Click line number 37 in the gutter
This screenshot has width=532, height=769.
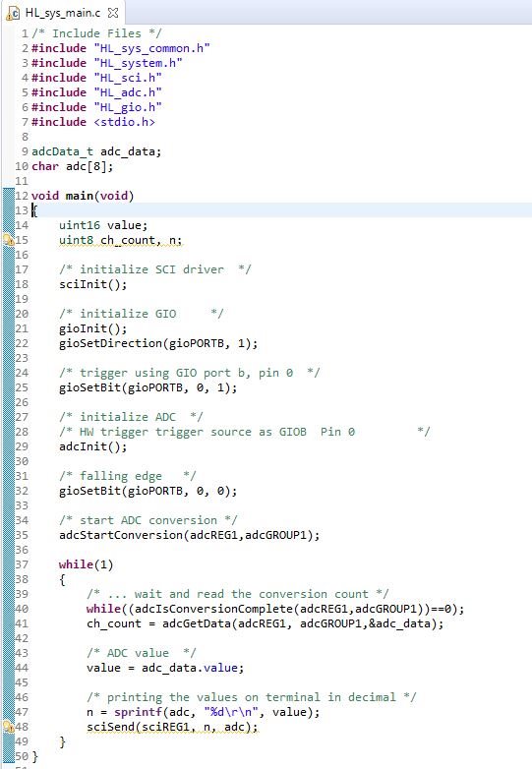pos(22,564)
